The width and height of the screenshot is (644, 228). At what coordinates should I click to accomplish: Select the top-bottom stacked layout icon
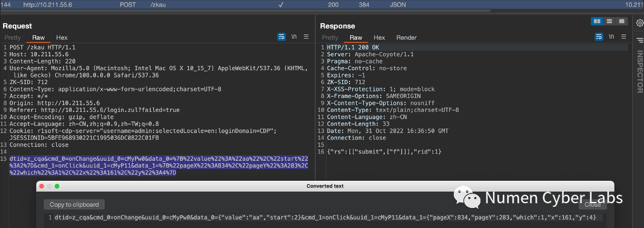click(610, 21)
